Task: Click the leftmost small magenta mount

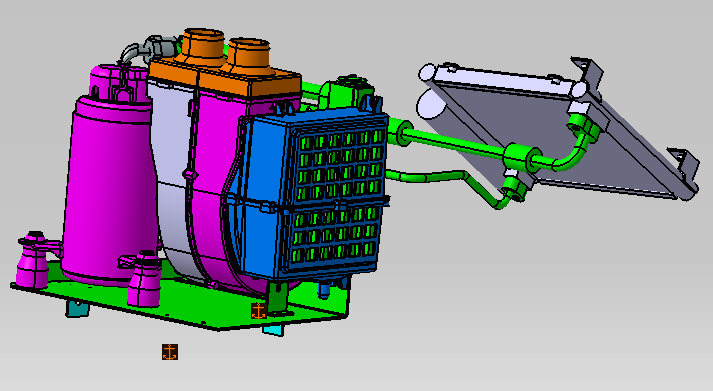Action: [32, 260]
